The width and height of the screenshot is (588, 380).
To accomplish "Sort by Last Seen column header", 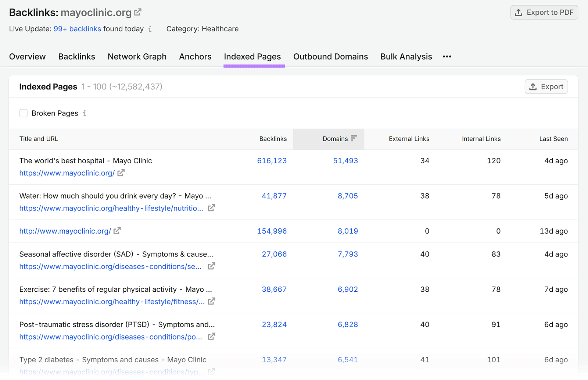I will click(553, 139).
